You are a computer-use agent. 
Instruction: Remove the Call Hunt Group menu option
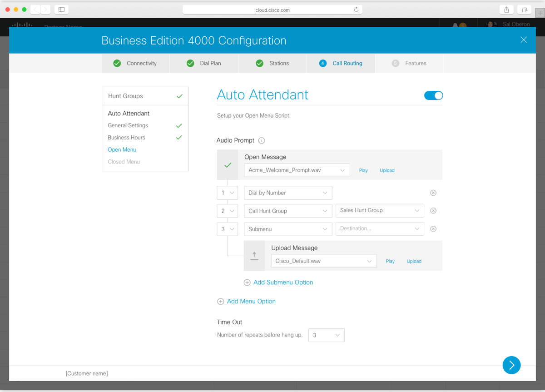click(433, 211)
